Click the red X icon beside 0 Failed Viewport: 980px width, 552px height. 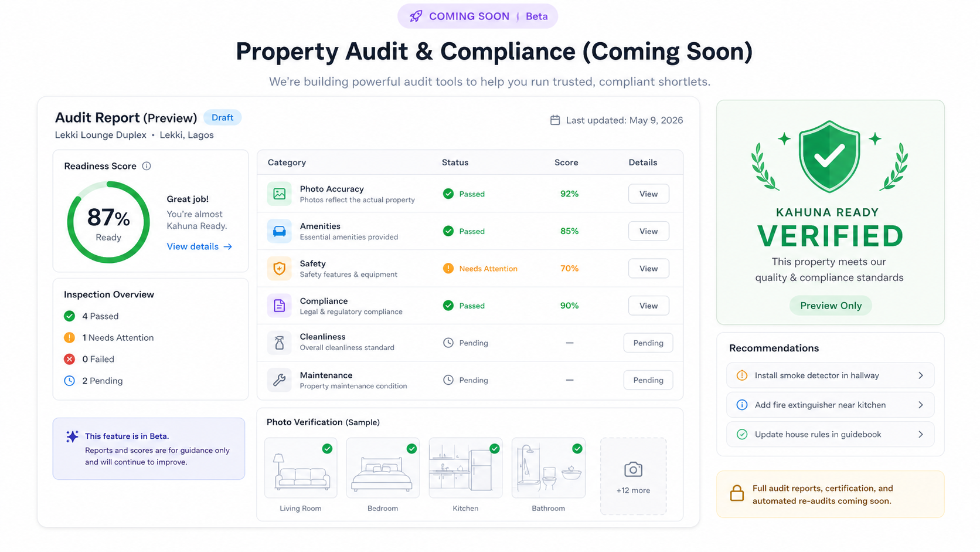pos(69,359)
